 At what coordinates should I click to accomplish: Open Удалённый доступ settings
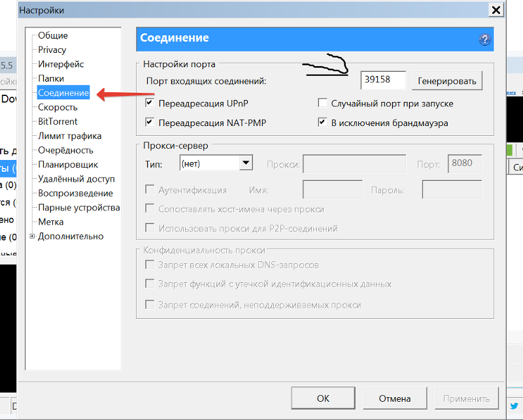(x=76, y=179)
